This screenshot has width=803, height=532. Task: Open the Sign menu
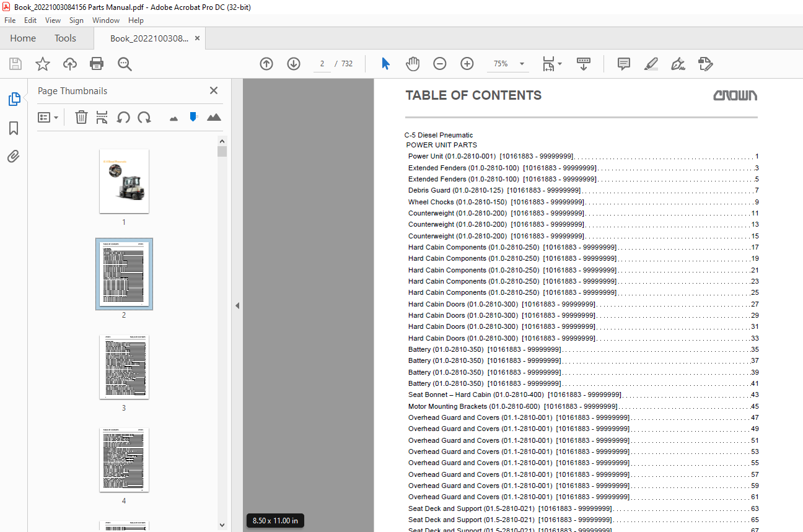(76, 20)
